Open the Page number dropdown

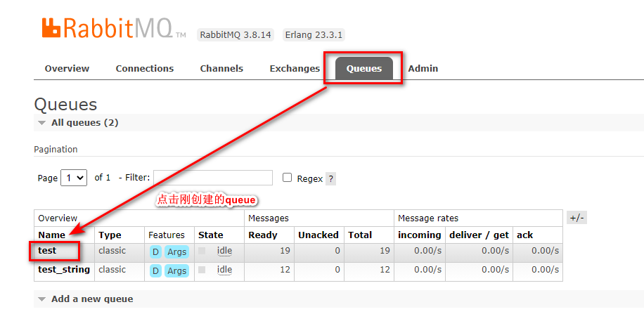(74, 178)
